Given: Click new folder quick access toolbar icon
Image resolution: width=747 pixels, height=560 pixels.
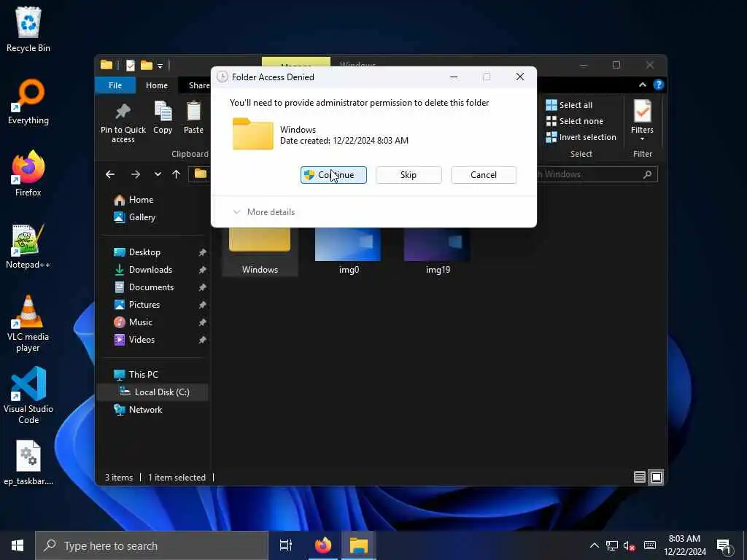Looking at the screenshot, I should (x=146, y=65).
